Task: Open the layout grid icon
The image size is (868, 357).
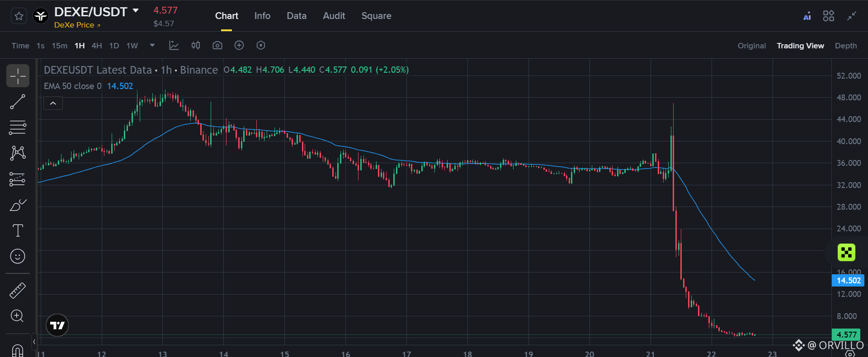Action: tap(829, 16)
